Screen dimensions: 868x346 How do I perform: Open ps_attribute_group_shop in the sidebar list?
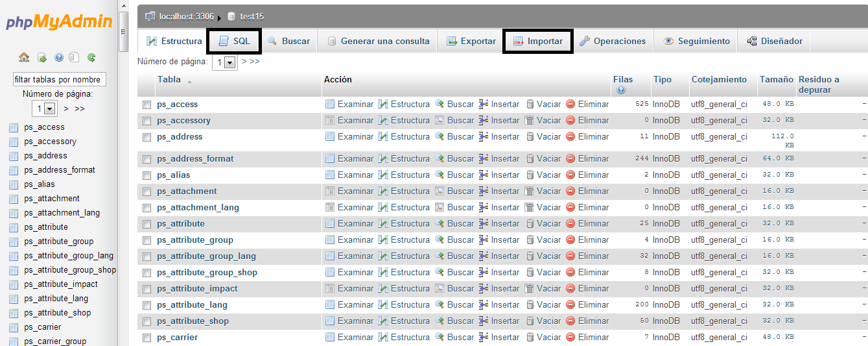(x=70, y=270)
